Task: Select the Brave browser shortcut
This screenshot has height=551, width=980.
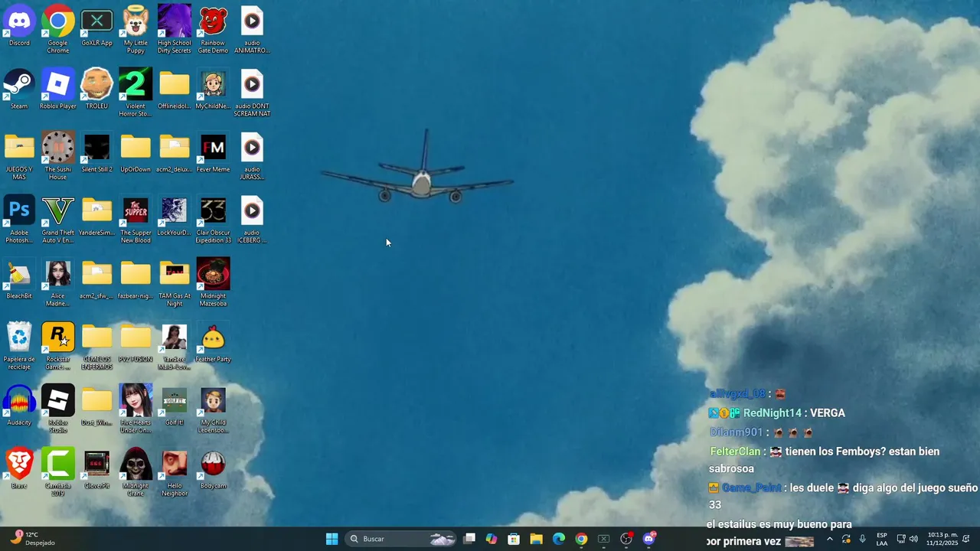Action: tap(19, 469)
